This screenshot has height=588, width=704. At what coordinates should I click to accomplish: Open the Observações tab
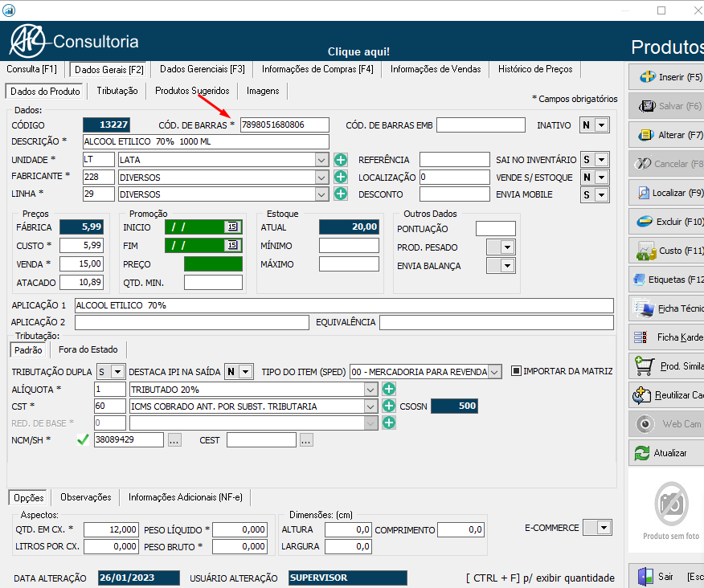pyautogui.click(x=86, y=497)
